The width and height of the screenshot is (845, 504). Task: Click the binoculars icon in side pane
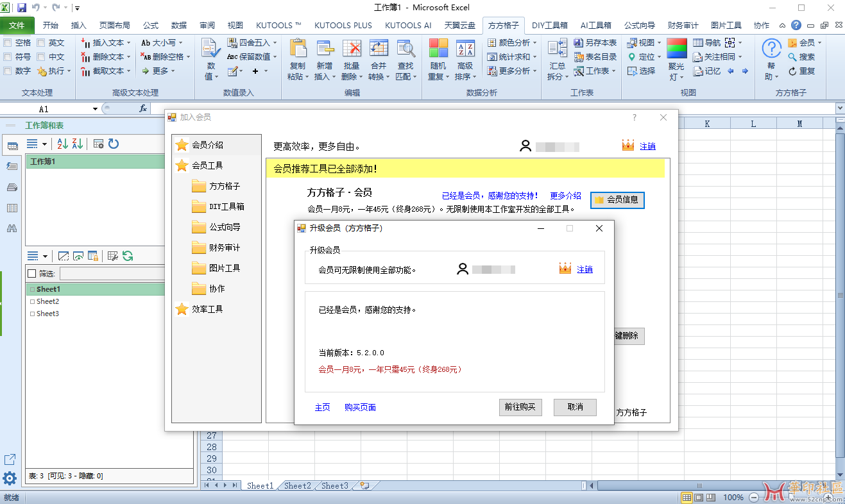click(x=12, y=228)
